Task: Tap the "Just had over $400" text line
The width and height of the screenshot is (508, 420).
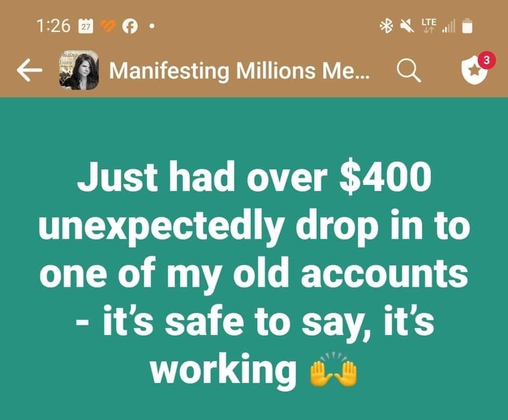Action: pyautogui.click(x=254, y=178)
